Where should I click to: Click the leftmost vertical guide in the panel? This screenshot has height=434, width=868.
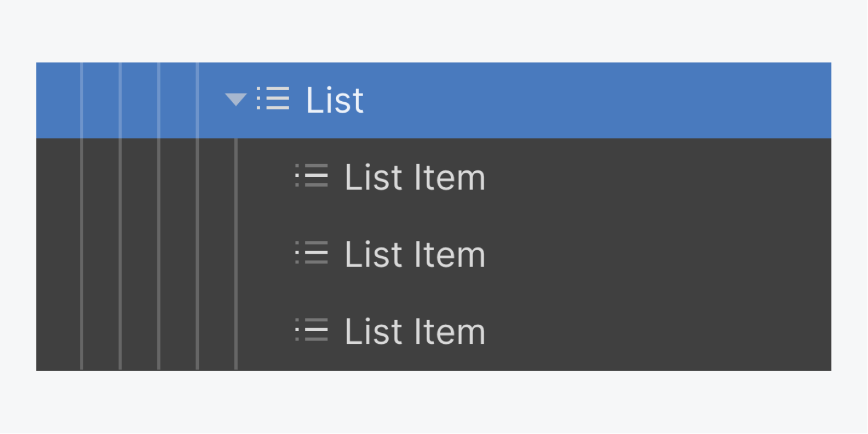82,231
